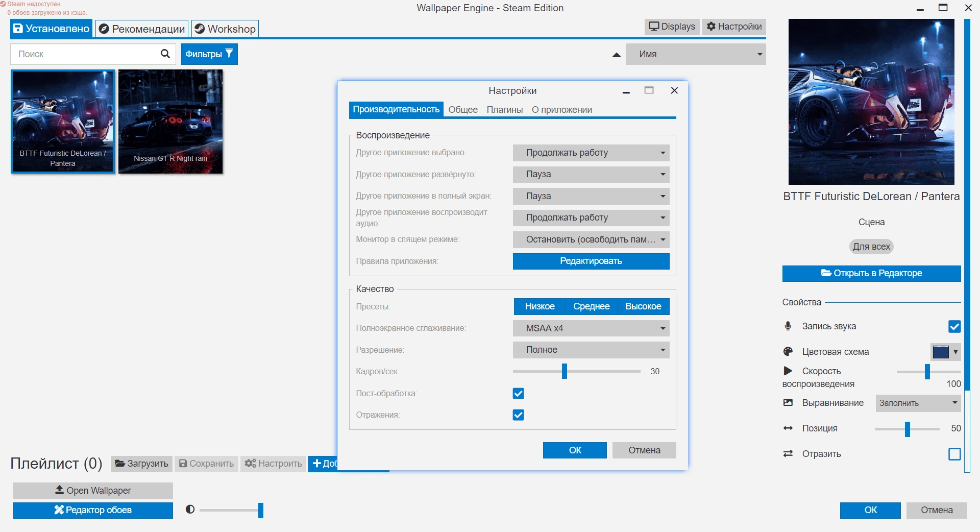Switch to О приложении tab
This screenshot has width=980, height=532.
[562, 110]
